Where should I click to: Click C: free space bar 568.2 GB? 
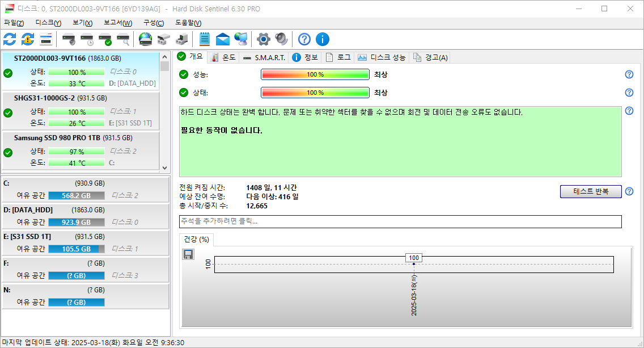[77, 195]
